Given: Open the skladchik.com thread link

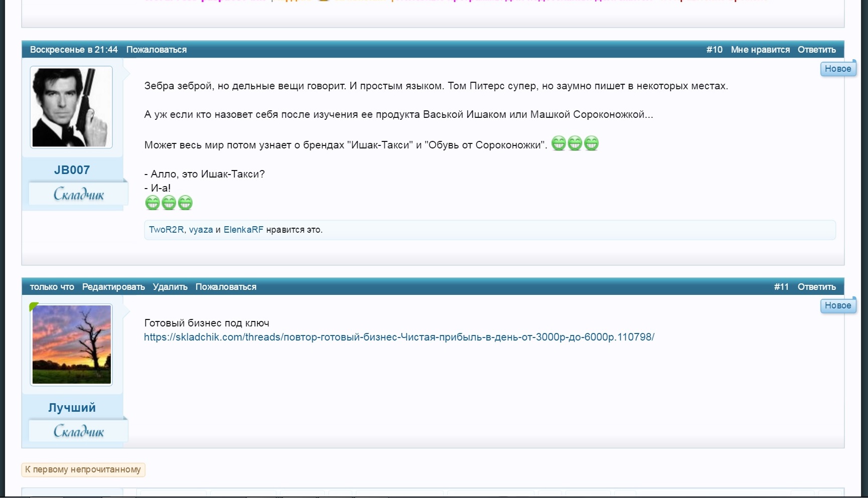Looking at the screenshot, I should (x=399, y=337).
